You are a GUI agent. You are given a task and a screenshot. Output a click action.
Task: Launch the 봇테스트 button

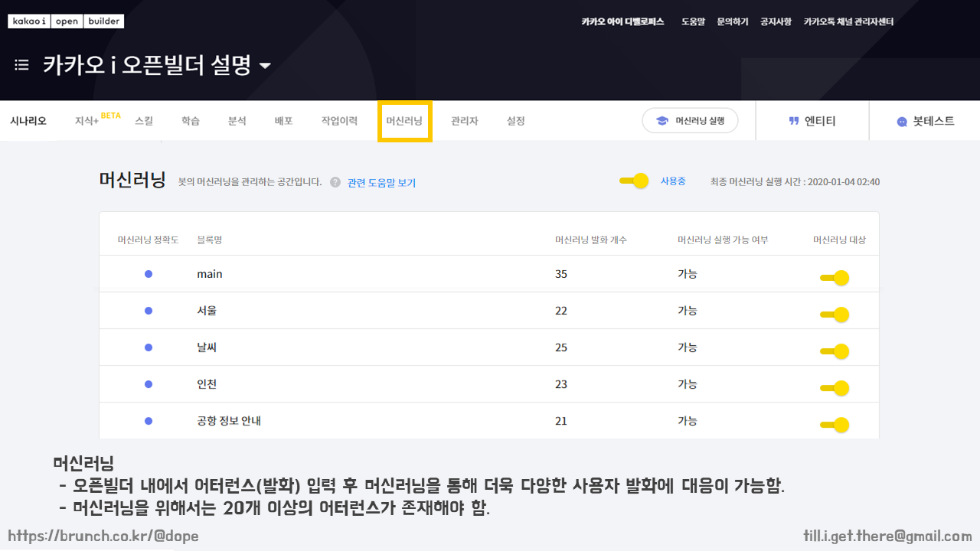point(926,121)
